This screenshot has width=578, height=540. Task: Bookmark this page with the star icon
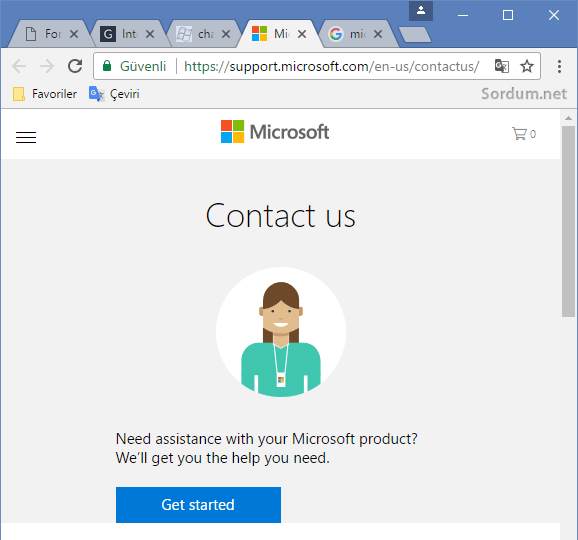(527, 66)
